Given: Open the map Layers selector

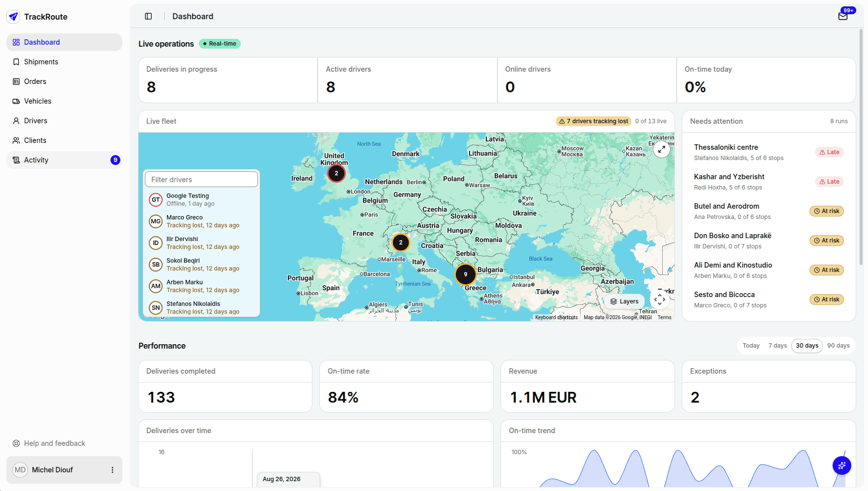Looking at the screenshot, I should [x=624, y=301].
